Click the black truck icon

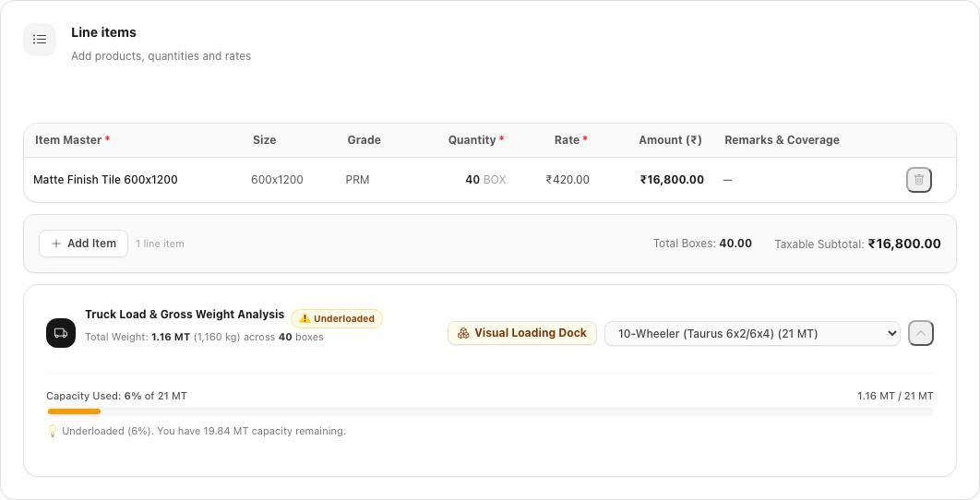pyautogui.click(x=61, y=333)
